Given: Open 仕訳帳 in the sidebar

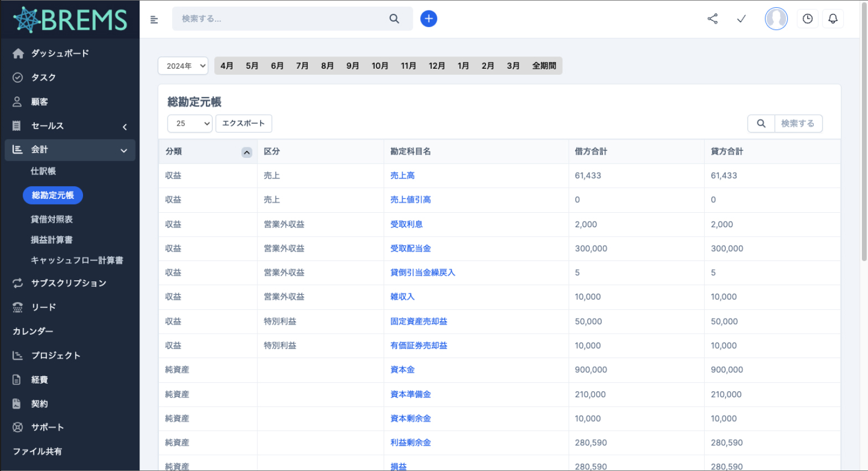Looking at the screenshot, I should pyautogui.click(x=43, y=171).
